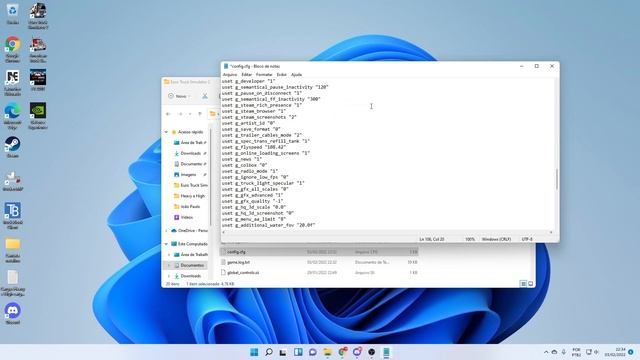Select Área de Trabalho under Acesso rápido
The height and width of the screenshot is (360, 640).
tap(190, 143)
